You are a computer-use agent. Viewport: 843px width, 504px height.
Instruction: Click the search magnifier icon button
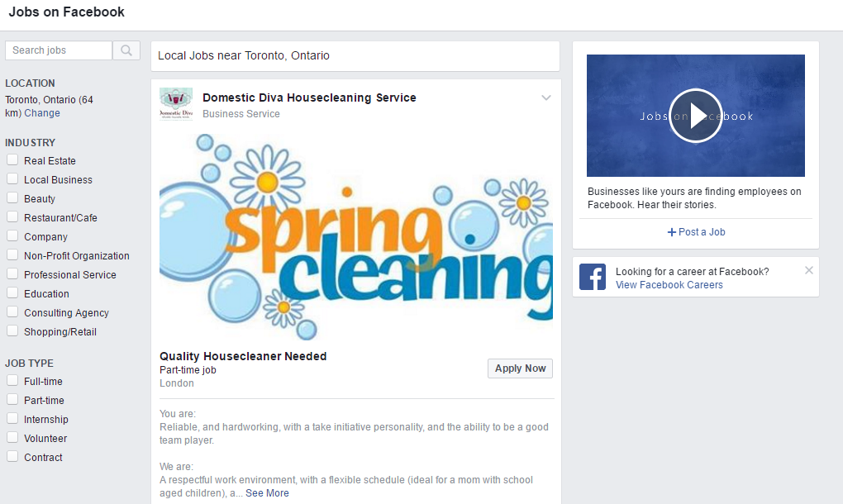126,50
